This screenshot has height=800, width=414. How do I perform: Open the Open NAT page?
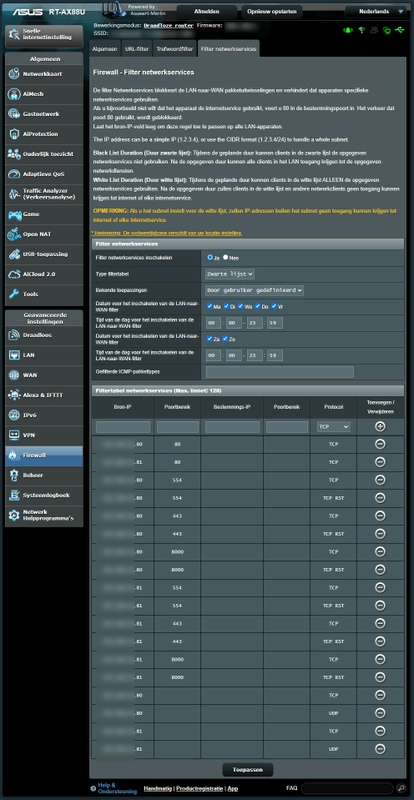coord(44,234)
